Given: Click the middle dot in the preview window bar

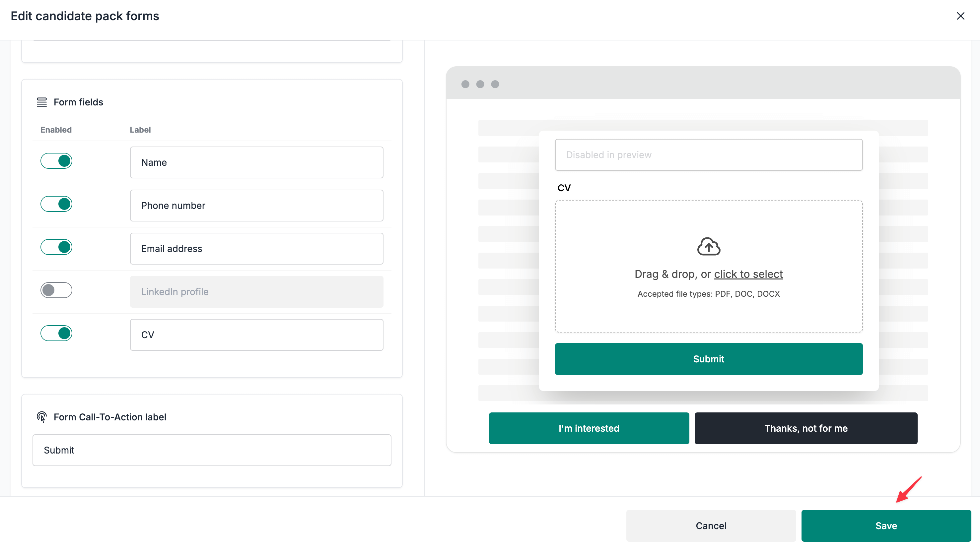Looking at the screenshot, I should [480, 84].
